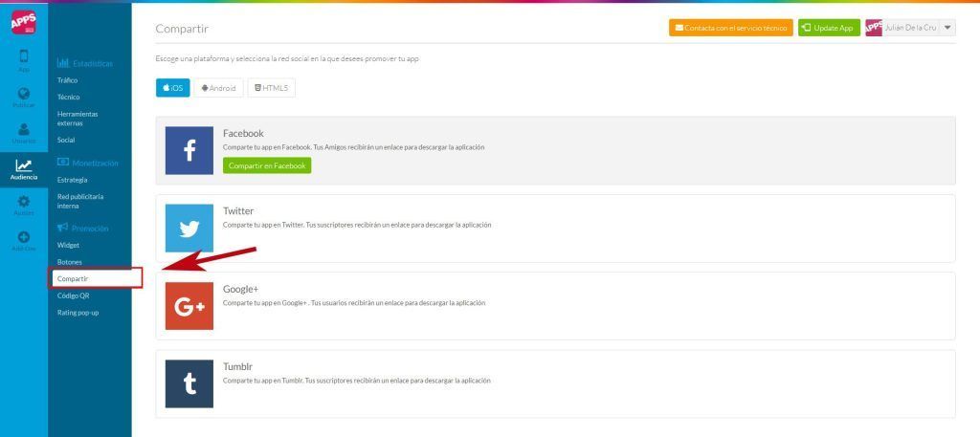
Task: Click the Tumblr logo tile
Action: 189,384
